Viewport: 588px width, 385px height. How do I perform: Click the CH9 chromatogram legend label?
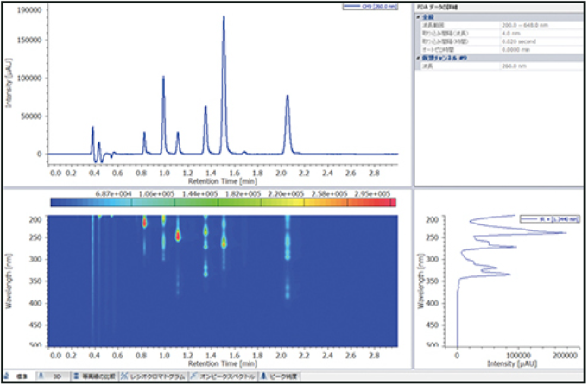point(370,7)
